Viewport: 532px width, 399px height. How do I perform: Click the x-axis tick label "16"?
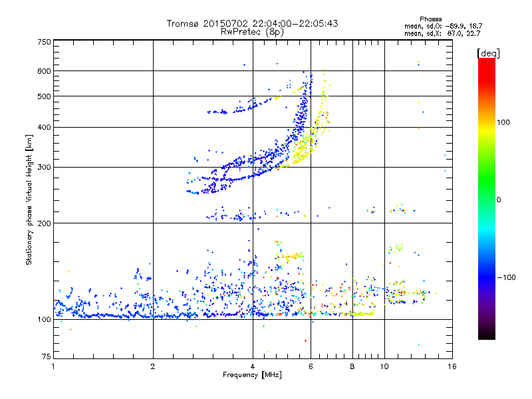[x=452, y=366]
